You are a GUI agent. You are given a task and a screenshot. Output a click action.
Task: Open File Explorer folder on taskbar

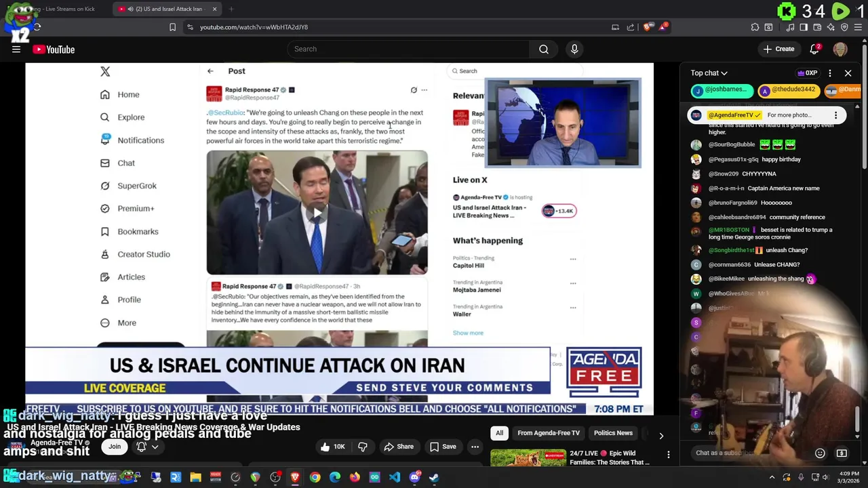195,477
